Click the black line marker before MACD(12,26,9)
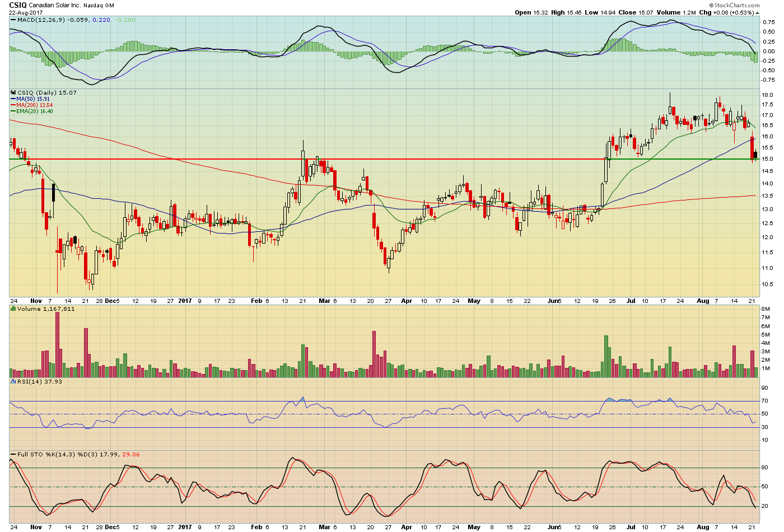 point(13,20)
